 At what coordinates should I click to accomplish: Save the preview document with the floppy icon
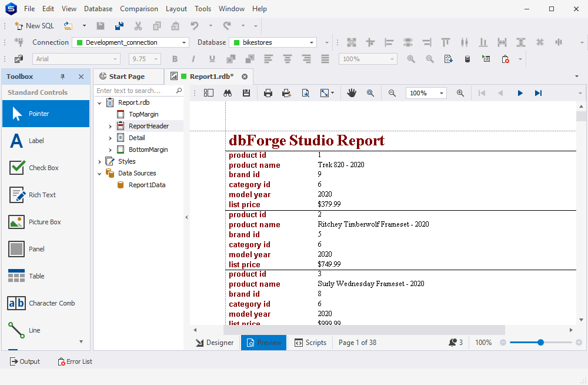coord(246,93)
